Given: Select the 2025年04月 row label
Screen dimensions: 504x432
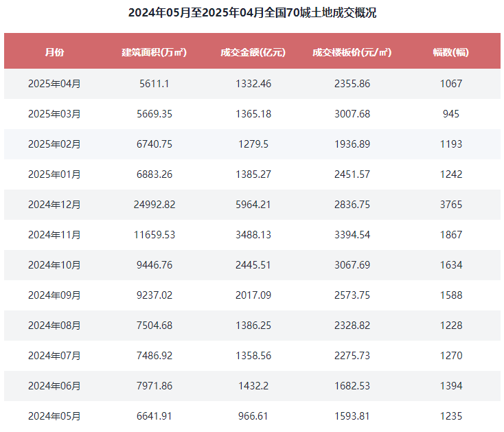Looking at the screenshot, I should [x=54, y=84].
